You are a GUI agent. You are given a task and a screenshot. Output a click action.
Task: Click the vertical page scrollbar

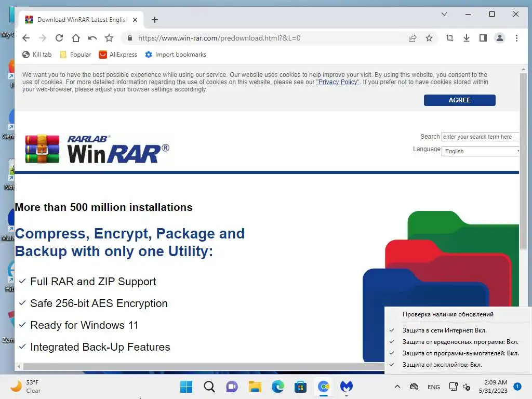point(524,161)
